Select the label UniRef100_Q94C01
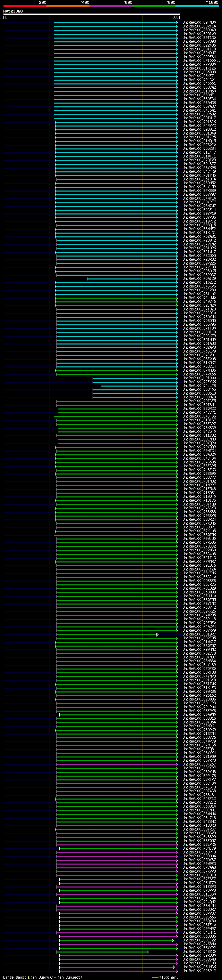The image size is (222, 980). coord(199,80)
